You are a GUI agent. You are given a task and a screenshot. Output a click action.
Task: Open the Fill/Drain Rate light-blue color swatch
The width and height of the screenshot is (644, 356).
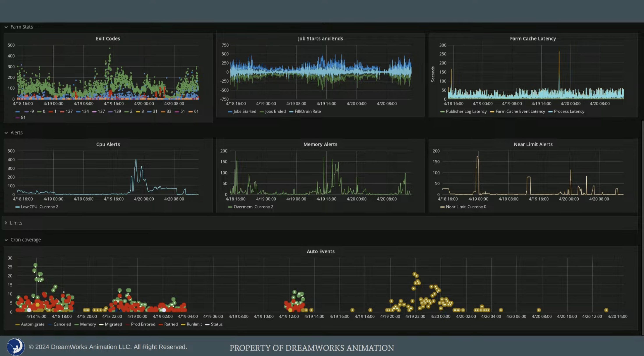point(291,112)
